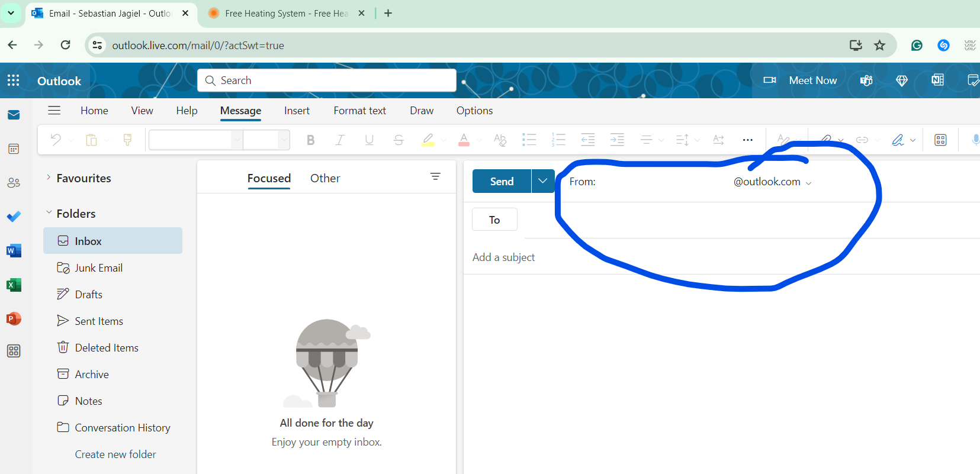
Task: Apply the yellow text highlight colour
Action: tap(428, 140)
